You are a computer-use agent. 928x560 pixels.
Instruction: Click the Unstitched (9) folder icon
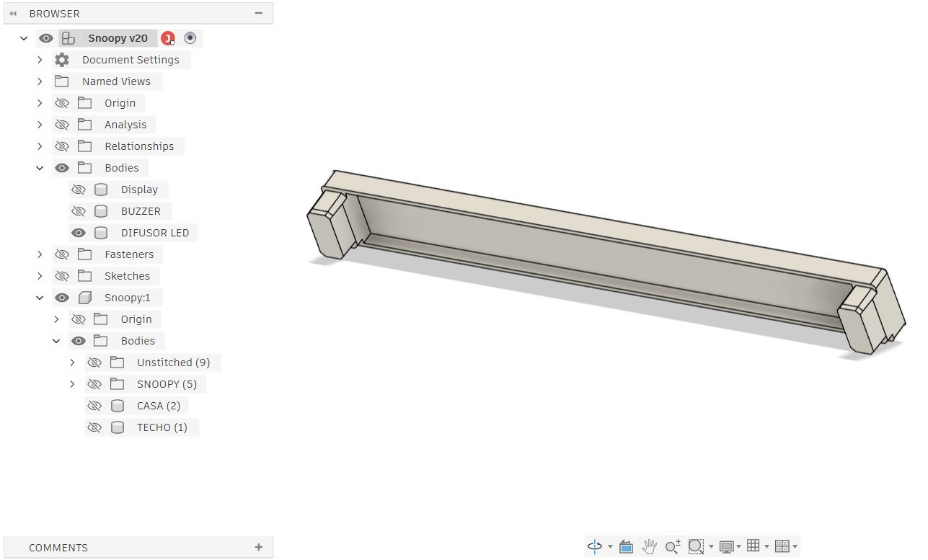118,363
